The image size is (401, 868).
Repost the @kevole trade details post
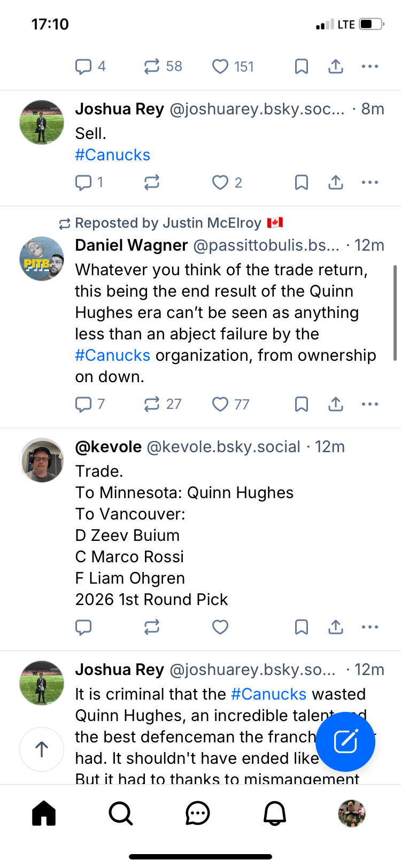[152, 627]
